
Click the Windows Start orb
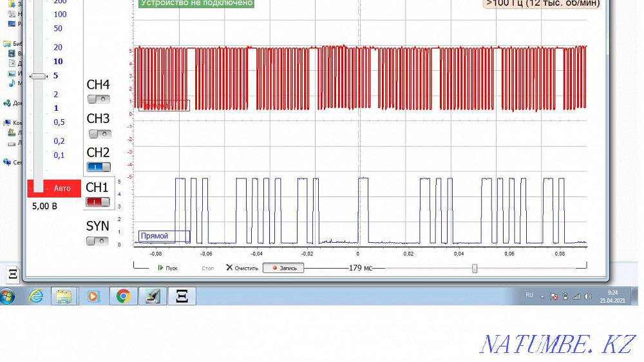pos(8,296)
